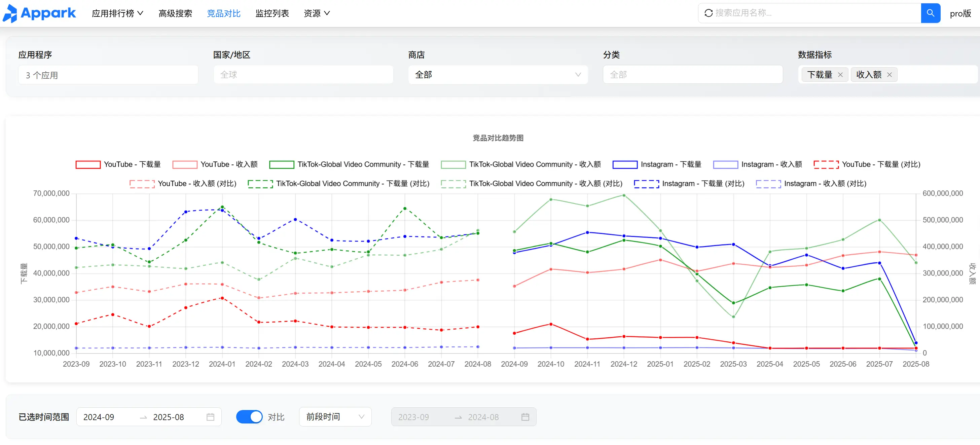Viewport: 980px width, 445px height.
Task: Remove the 下载量 metric tag
Action: coord(840,75)
